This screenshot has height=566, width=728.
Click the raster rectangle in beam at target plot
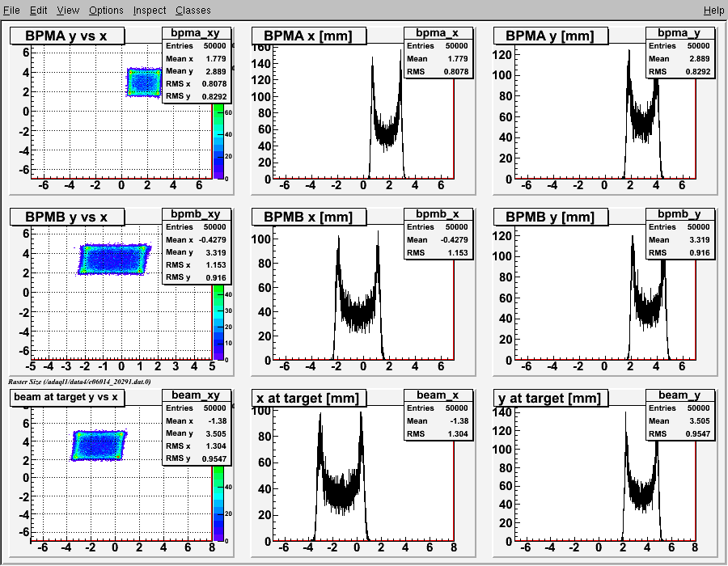99,446
